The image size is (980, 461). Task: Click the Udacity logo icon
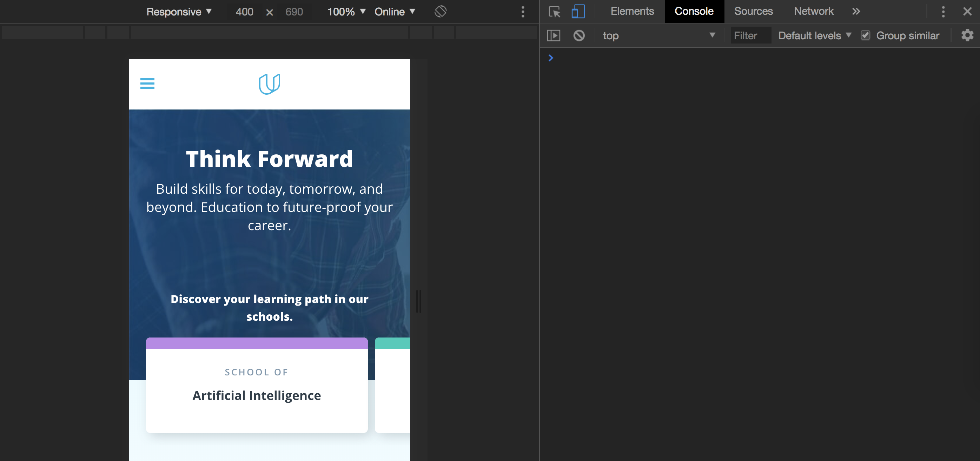coord(269,84)
